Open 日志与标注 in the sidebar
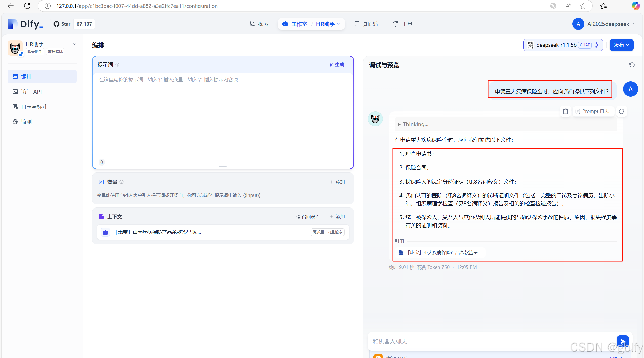Viewport: 644px width, 358px height. 42,107
